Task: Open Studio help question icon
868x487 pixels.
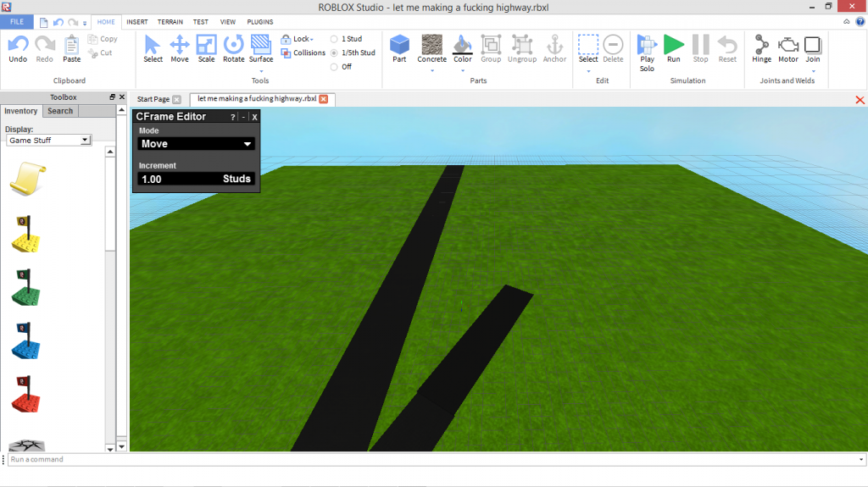Action: 860,21
